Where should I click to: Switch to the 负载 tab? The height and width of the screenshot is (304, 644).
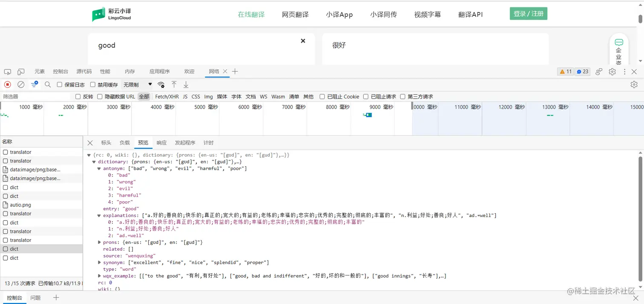point(124,143)
